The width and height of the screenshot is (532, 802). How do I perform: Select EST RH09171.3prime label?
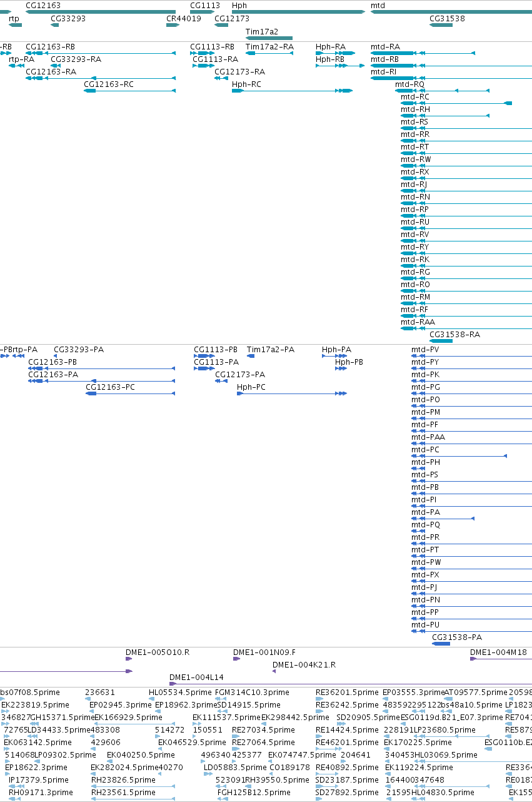pos(41,793)
